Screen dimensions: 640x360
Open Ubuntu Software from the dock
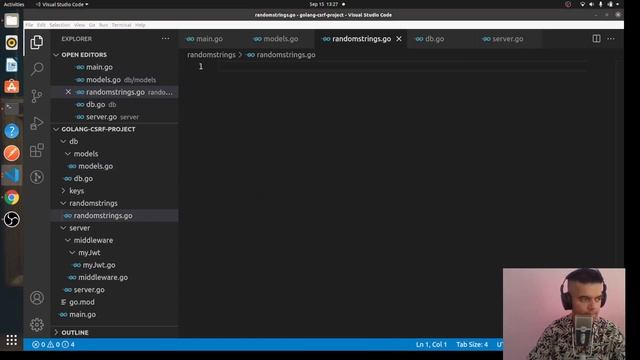[x=11, y=87]
